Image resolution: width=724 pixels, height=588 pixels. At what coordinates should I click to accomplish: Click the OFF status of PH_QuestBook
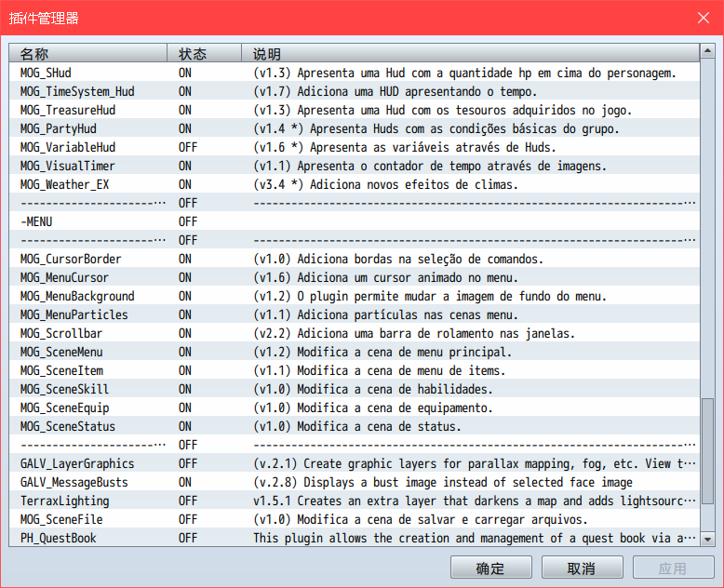(x=188, y=538)
